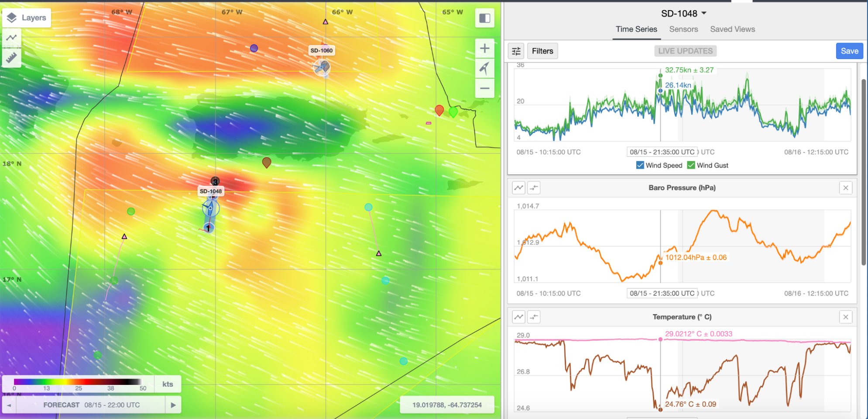Click the purple circle map marker
The width and height of the screenshot is (868, 419).
click(x=254, y=48)
